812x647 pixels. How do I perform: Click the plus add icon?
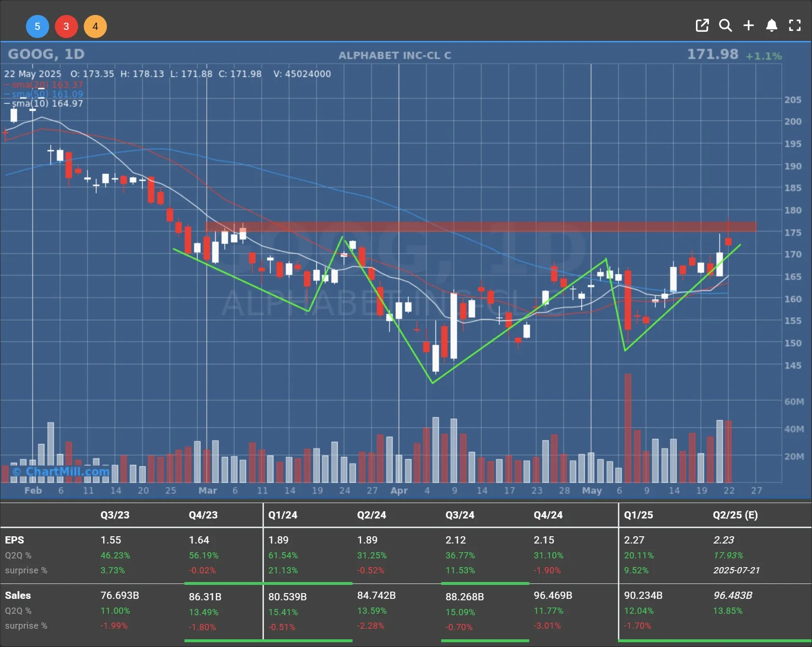coord(748,26)
